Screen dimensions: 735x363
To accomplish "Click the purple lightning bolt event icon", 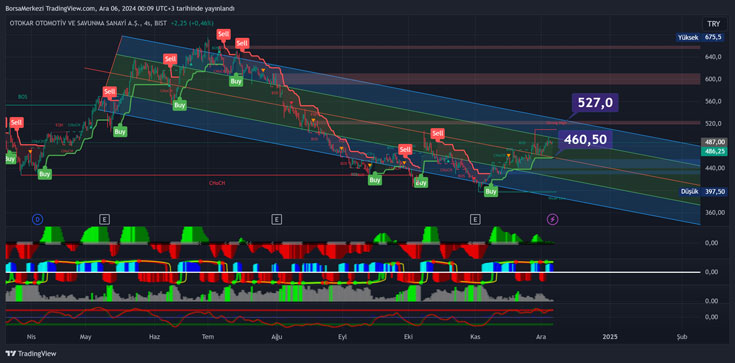I will 553,219.
